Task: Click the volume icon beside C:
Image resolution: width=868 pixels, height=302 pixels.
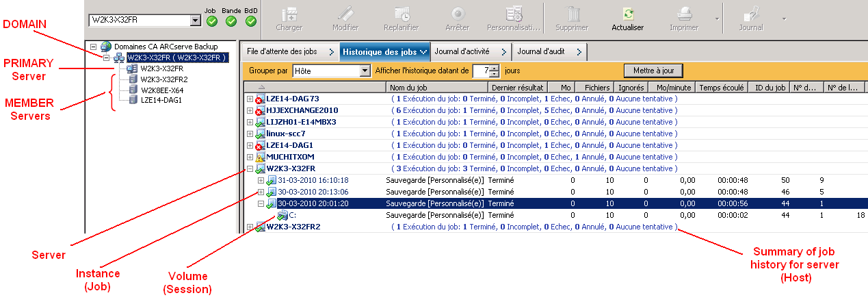Action: pos(282,216)
